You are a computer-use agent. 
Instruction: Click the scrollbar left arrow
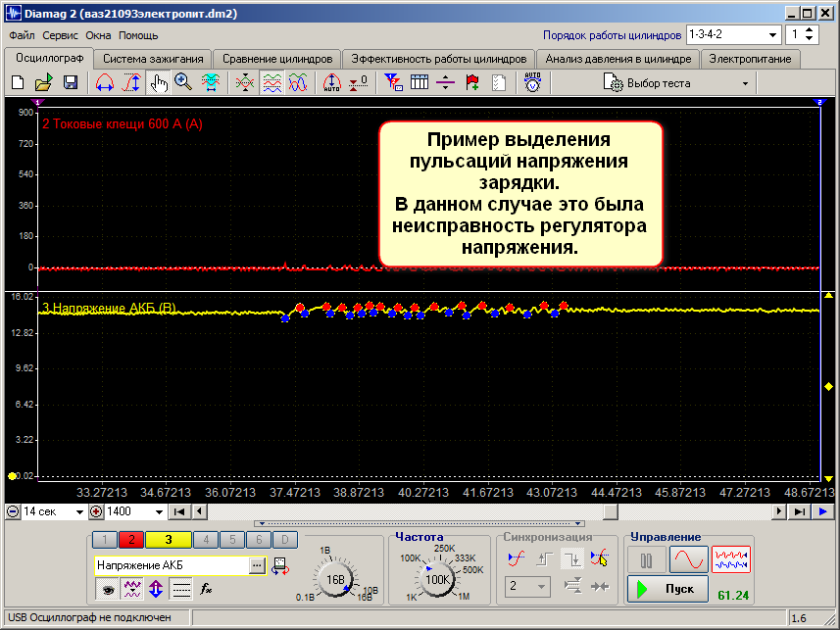[199, 511]
